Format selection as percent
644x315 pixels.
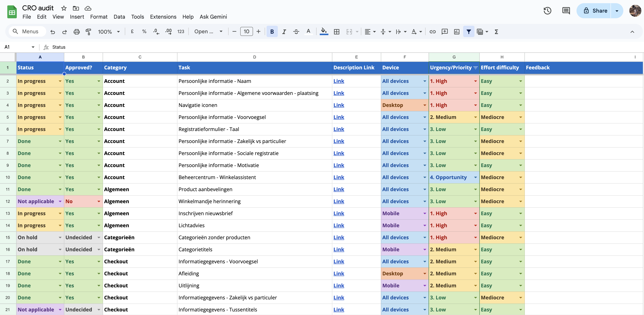click(144, 32)
